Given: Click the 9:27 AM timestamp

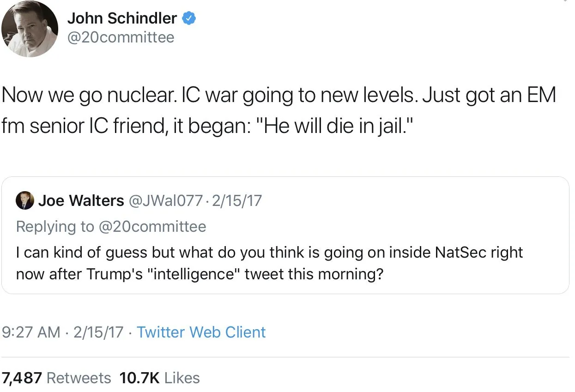Looking at the screenshot, I should [x=31, y=332].
